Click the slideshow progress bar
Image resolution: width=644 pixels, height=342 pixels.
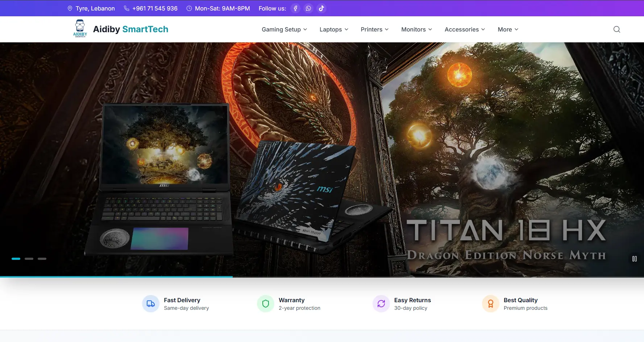coord(322,277)
